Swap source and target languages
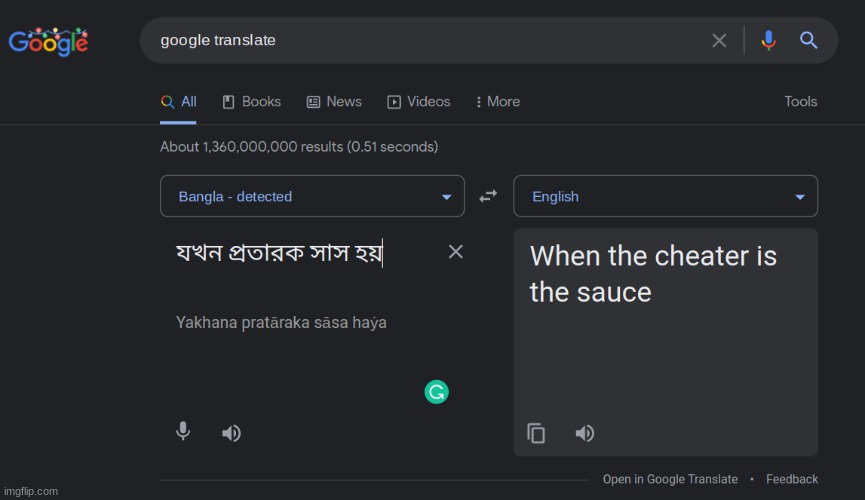Screen dimensions: 865x500 pyautogui.click(x=488, y=196)
